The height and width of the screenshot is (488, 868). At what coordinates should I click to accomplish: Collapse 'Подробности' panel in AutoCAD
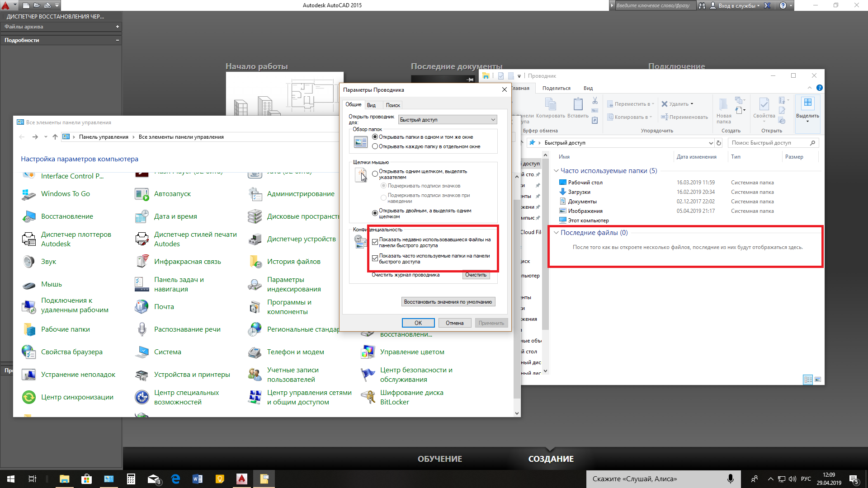tap(118, 40)
